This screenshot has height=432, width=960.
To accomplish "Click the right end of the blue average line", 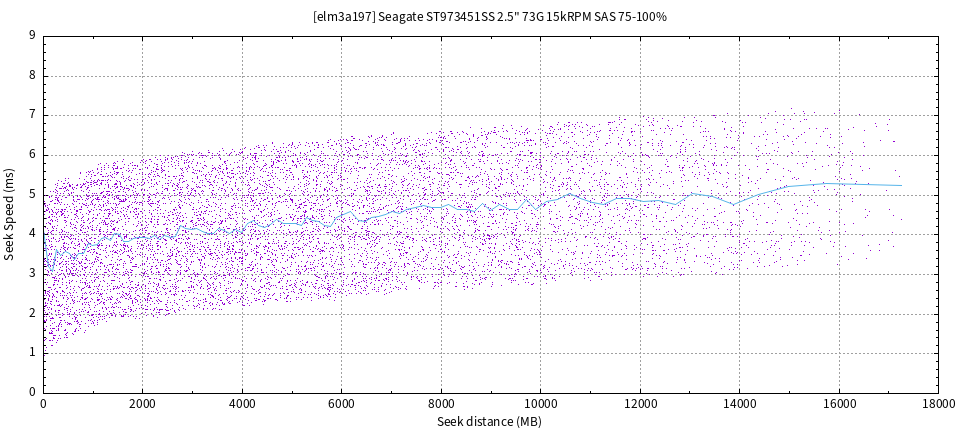I will 901,185.
